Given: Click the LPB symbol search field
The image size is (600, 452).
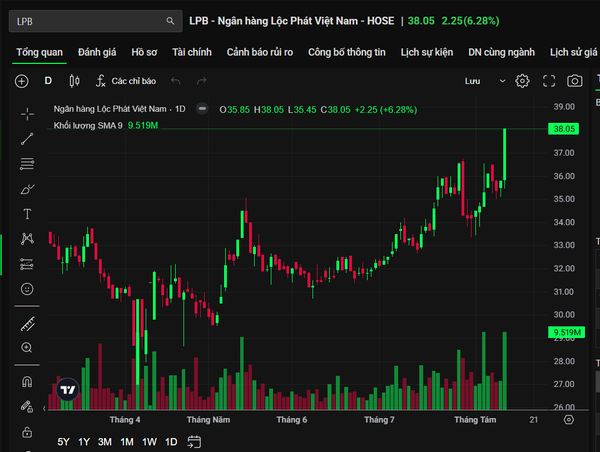Looking at the screenshot, I should point(95,21).
